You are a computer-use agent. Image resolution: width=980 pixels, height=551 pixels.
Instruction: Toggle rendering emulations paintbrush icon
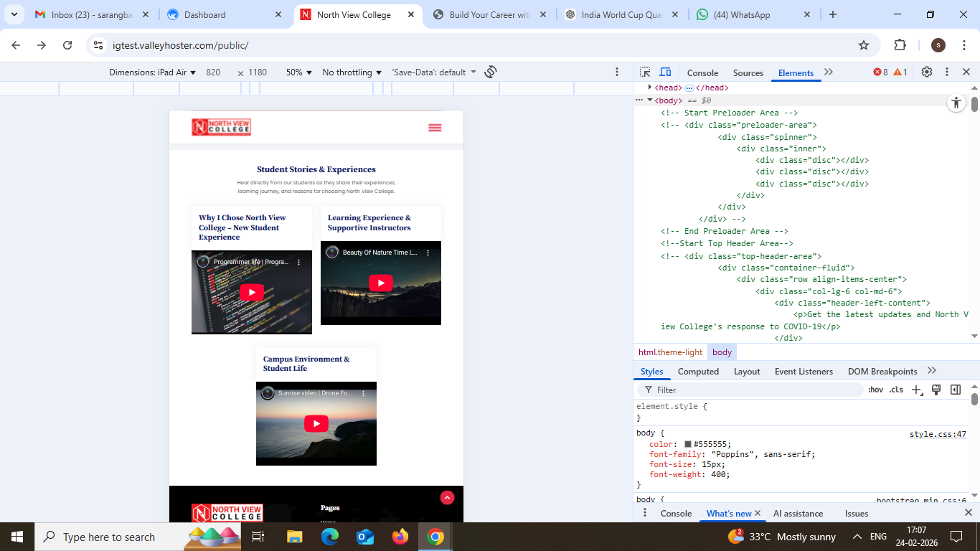[936, 390]
